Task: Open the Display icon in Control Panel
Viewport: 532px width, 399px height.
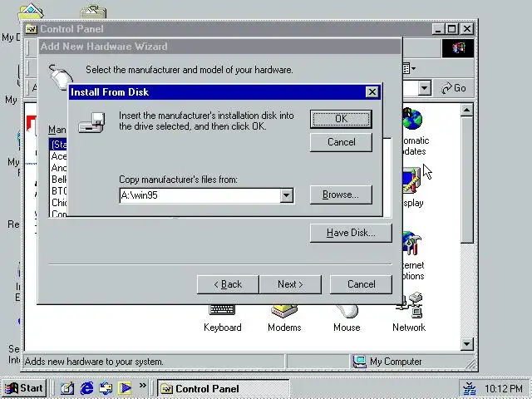Action: point(413,186)
